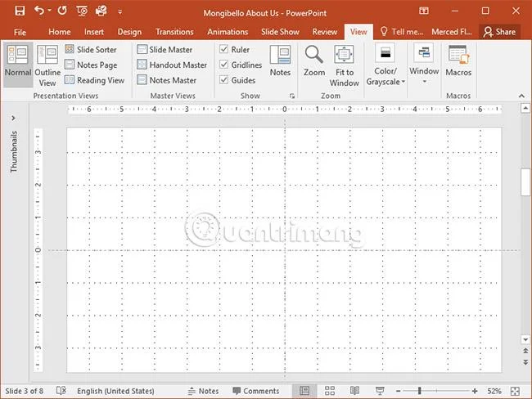The width and height of the screenshot is (532, 399).
Task: Go to next slide button
Action: 525,362
